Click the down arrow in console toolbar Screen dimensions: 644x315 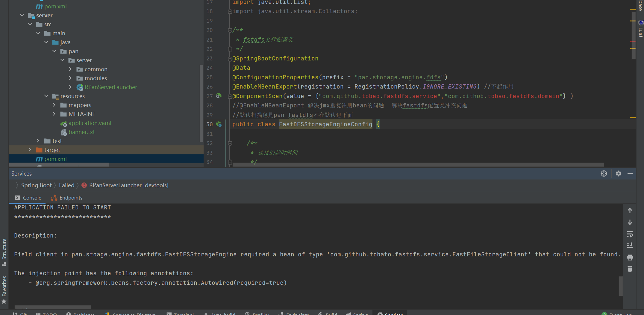[630, 222]
